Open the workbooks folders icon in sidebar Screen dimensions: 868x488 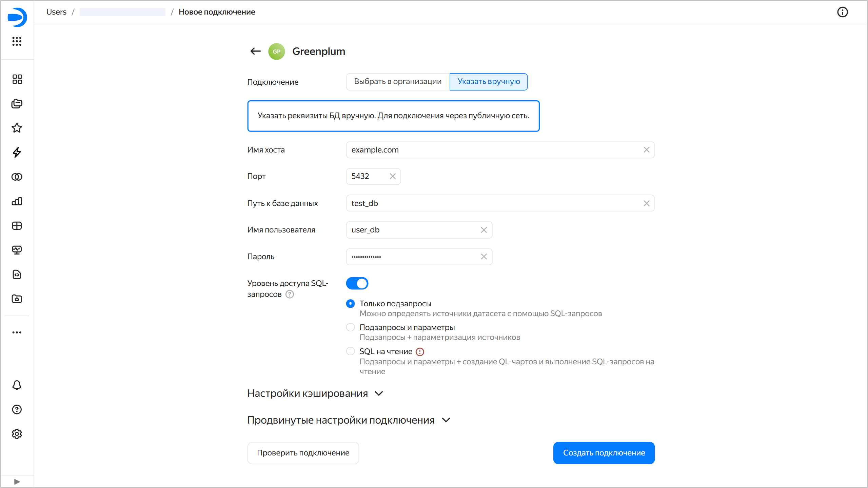click(x=17, y=104)
